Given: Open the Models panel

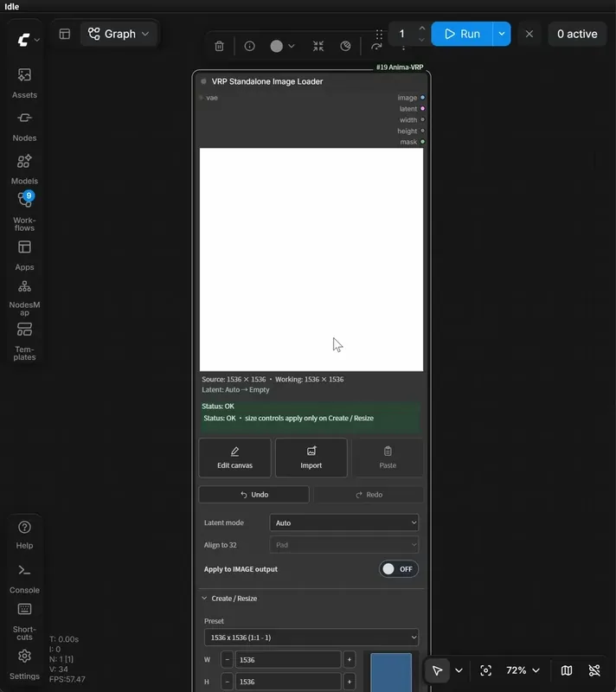Looking at the screenshot, I should (x=24, y=169).
